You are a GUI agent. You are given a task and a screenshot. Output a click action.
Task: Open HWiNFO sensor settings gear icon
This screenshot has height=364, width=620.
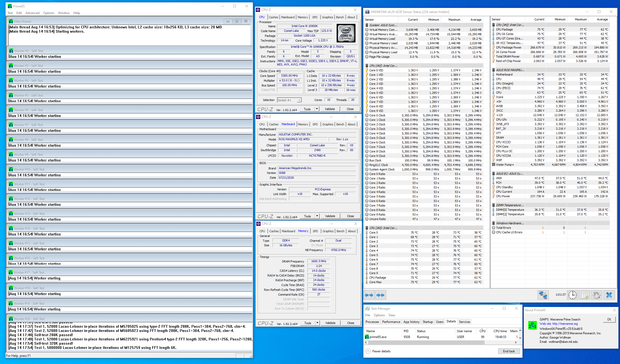[597, 295]
